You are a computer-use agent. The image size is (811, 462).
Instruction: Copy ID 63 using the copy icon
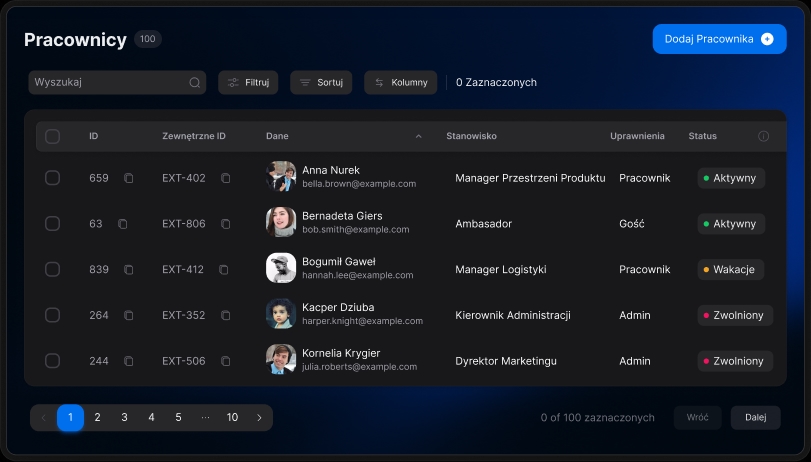click(x=122, y=224)
